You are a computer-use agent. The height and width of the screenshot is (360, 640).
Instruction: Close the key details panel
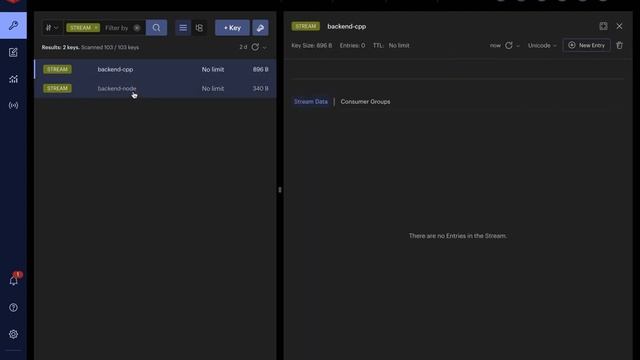(x=619, y=26)
